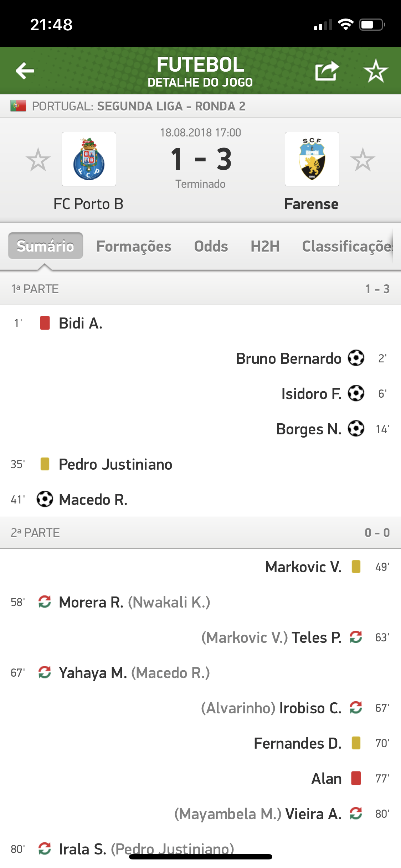Favorite Farense with its star
This screenshot has width=401, height=868.
[x=363, y=160]
